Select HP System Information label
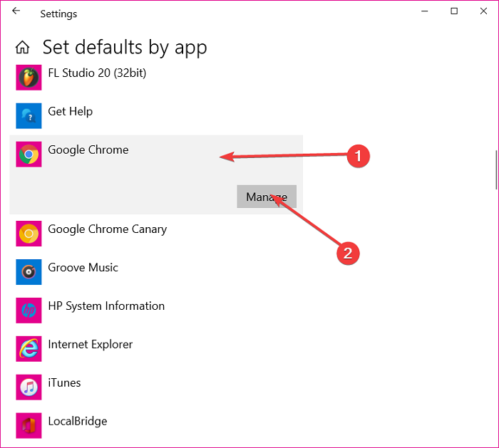499x448 pixels. coord(106,306)
